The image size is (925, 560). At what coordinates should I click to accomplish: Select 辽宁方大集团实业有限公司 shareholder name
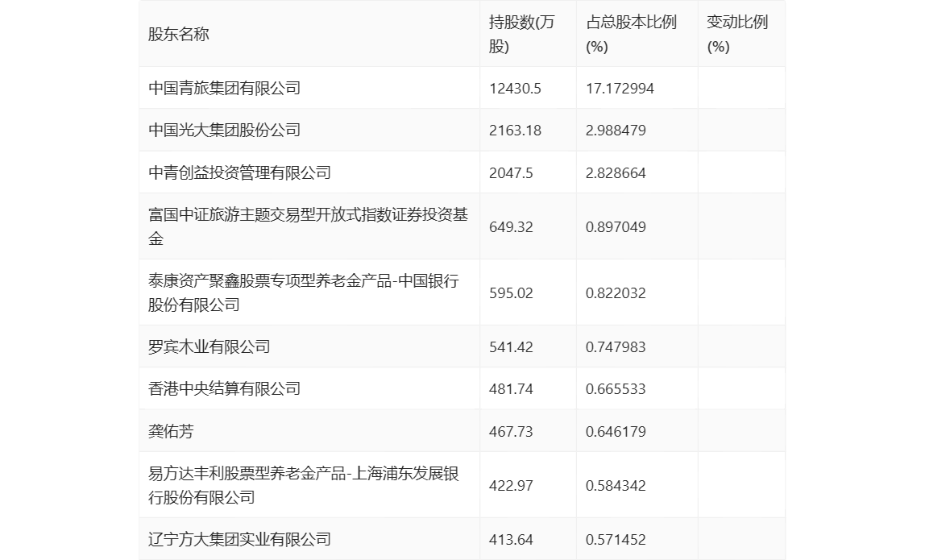click(239, 539)
